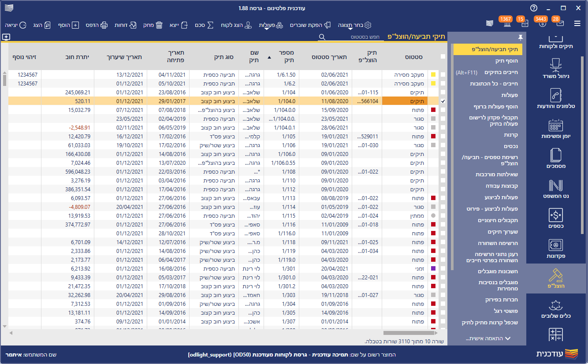Select חייבים בתיקים menu item
This screenshot has height=364, width=588.
click(488, 72)
